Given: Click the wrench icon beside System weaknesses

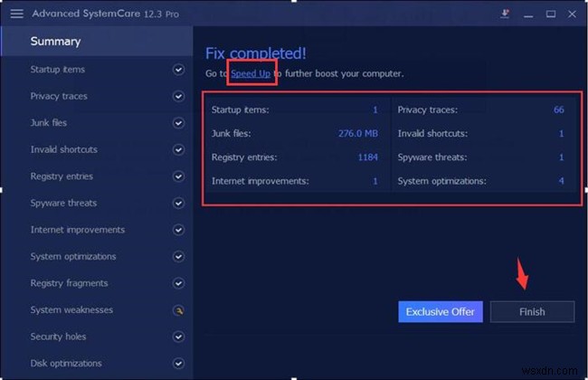Looking at the screenshot, I should click(x=178, y=310).
